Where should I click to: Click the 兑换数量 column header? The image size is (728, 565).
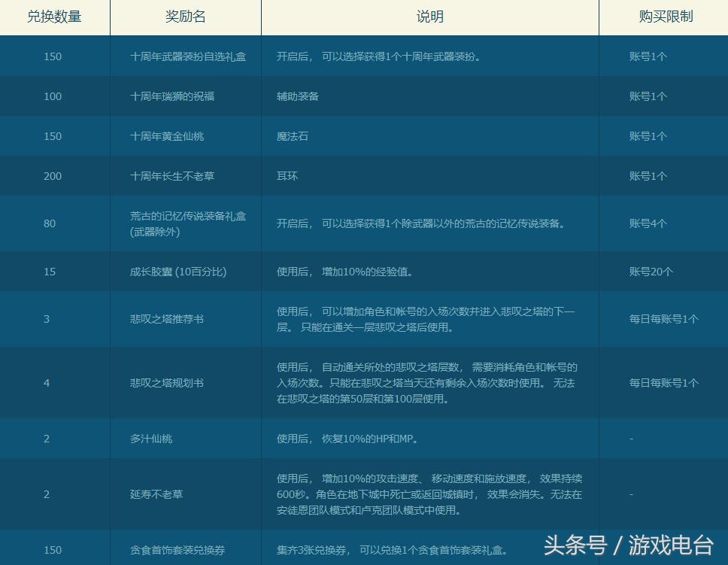tap(54, 17)
